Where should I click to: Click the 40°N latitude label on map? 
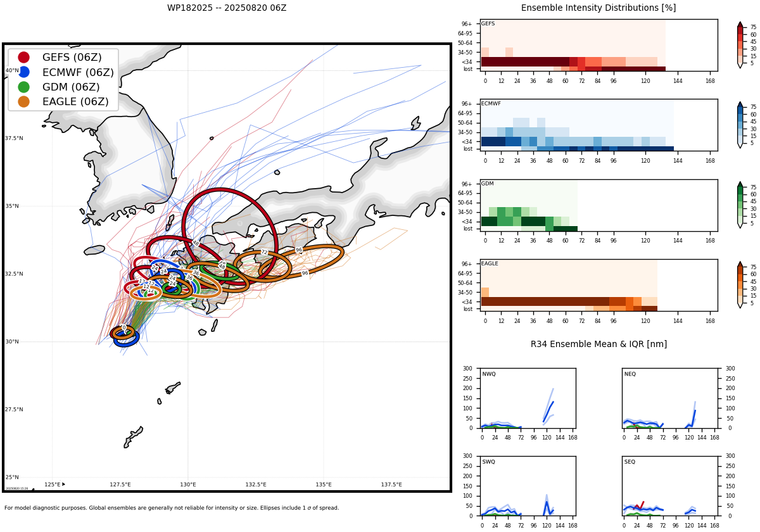12,70
